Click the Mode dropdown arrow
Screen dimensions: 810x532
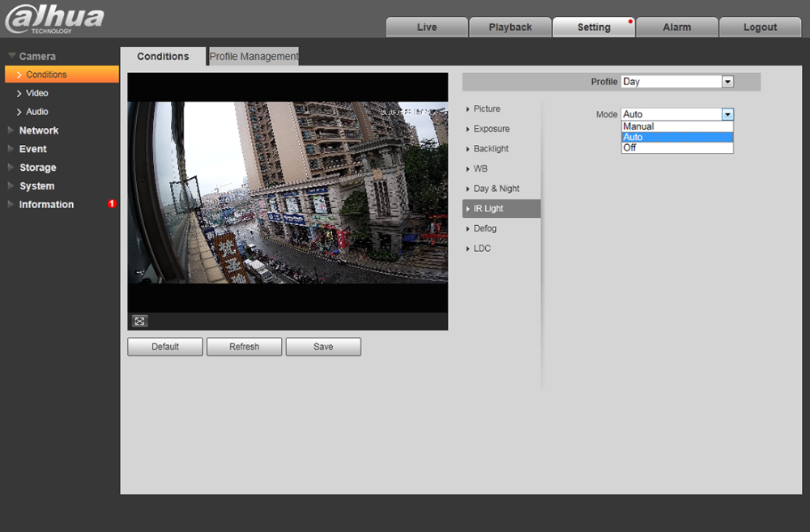pos(727,115)
